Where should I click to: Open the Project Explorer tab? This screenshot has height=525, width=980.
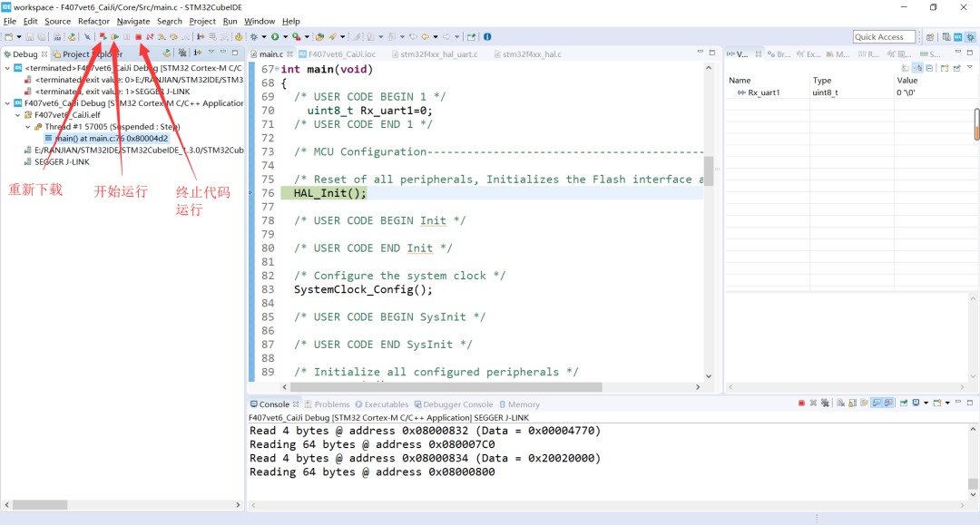pyautogui.click(x=87, y=54)
